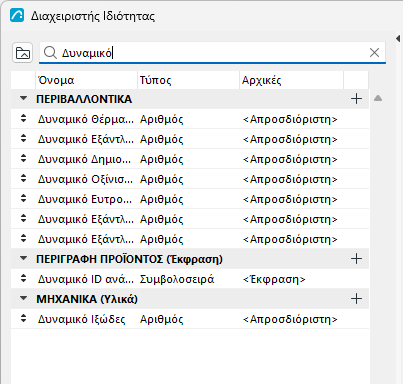Viewport: 403px width, 384px height.
Task: Click the Archicad logo in the title bar
Action: [17, 15]
